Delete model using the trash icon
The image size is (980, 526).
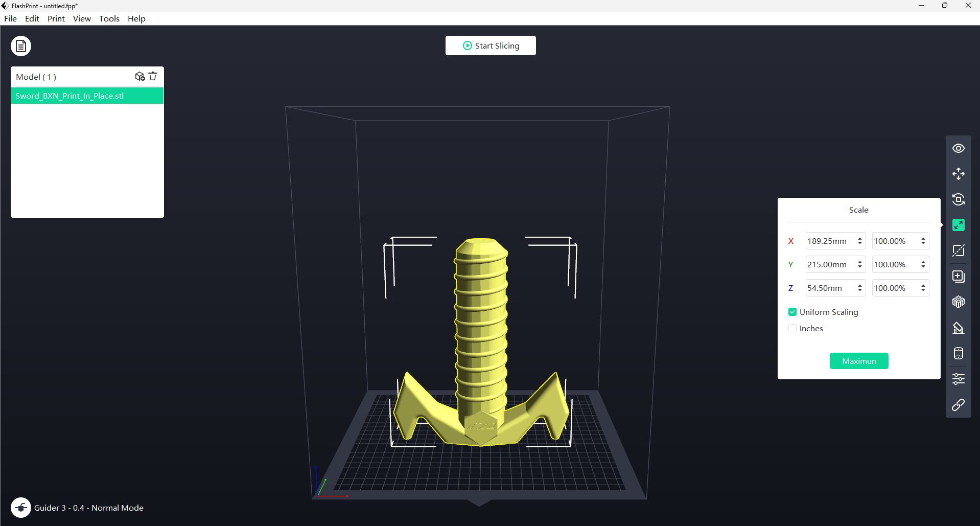[x=153, y=76]
